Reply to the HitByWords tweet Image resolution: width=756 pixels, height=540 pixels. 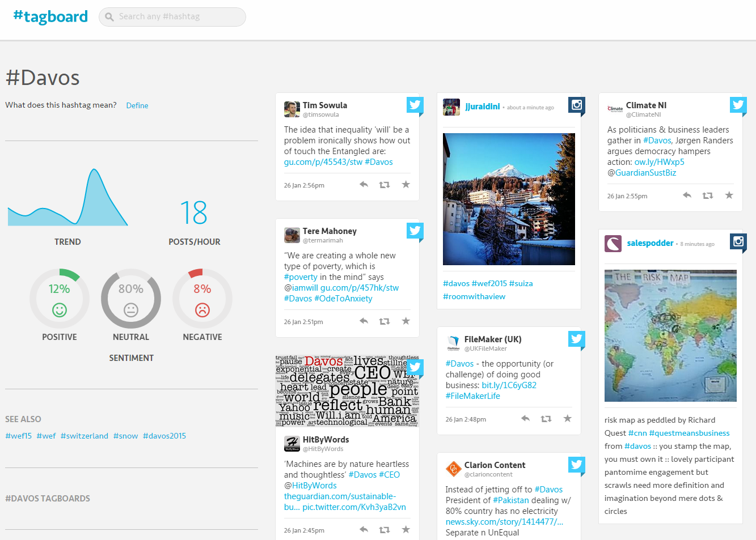(x=364, y=530)
